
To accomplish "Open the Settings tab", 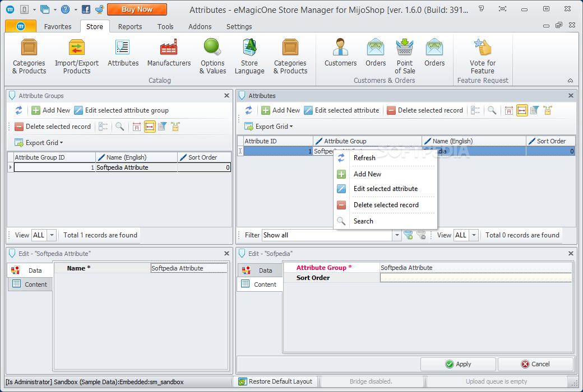I will [x=239, y=27].
